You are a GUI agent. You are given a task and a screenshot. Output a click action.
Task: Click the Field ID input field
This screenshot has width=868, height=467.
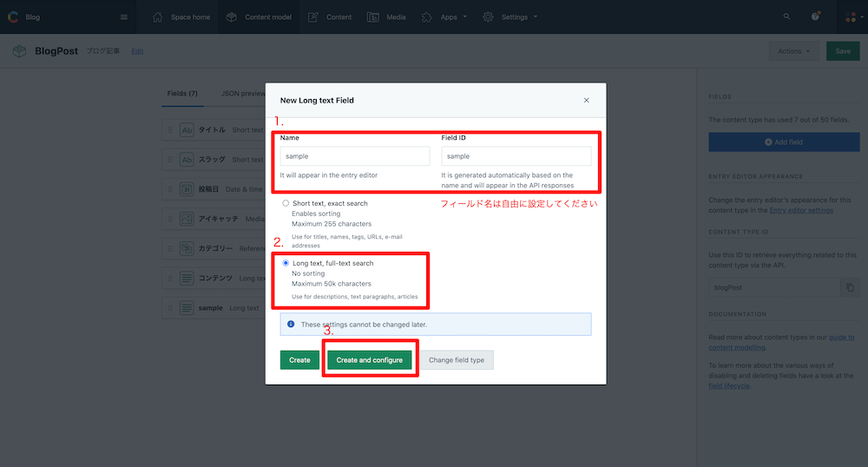516,156
